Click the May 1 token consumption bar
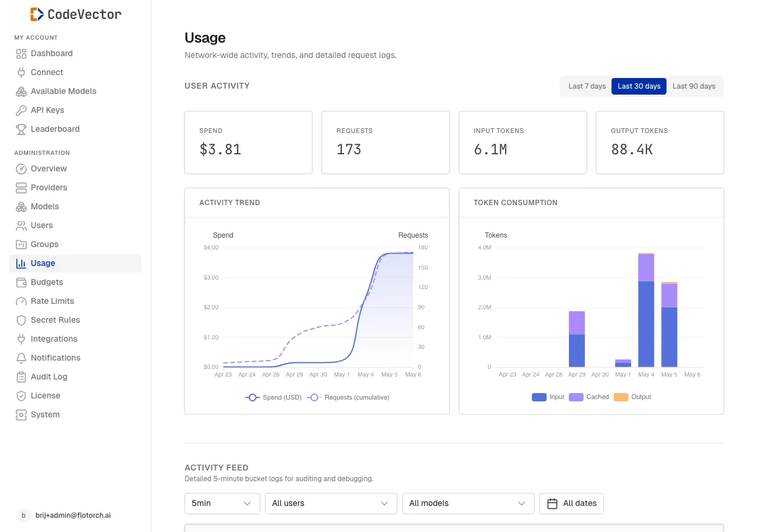The height and width of the screenshot is (532, 757). (623, 363)
